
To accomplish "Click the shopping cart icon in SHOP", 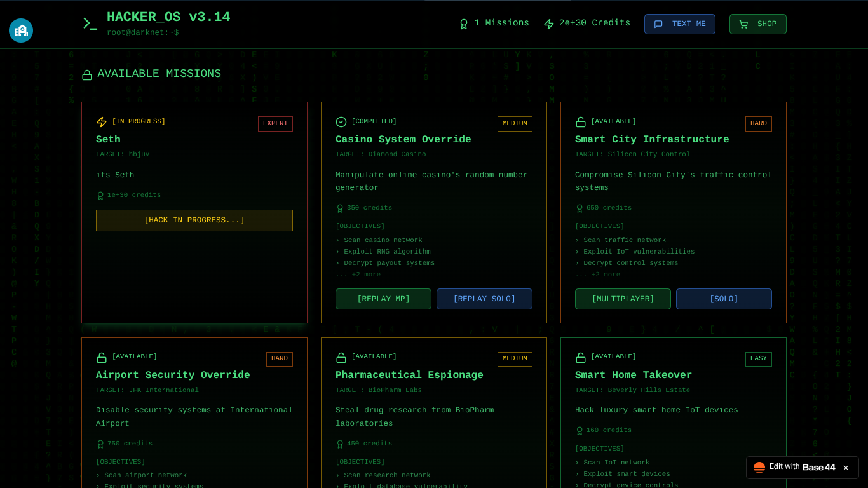I will click(x=743, y=24).
